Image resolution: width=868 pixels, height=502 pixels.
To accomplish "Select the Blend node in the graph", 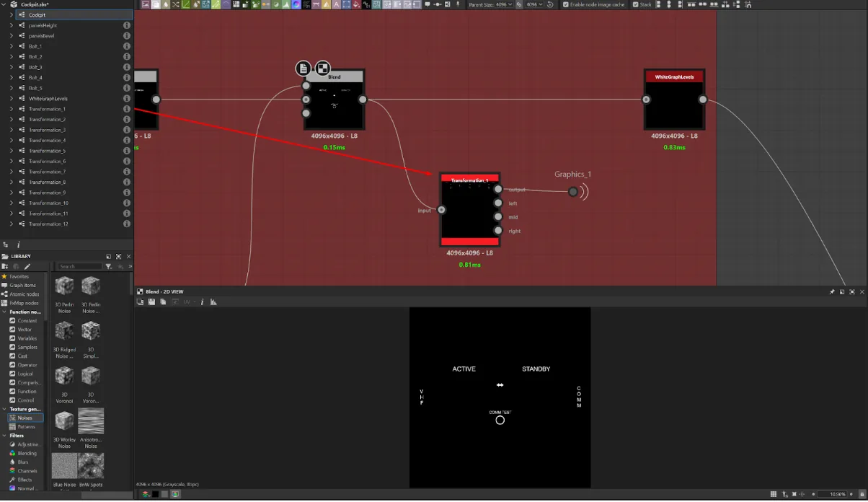I will [x=335, y=100].
